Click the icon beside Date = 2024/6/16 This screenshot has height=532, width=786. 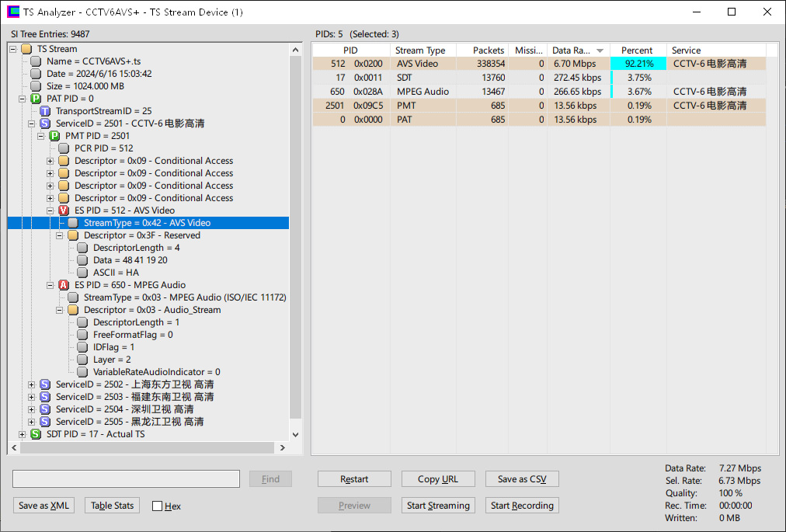point(36,74)
